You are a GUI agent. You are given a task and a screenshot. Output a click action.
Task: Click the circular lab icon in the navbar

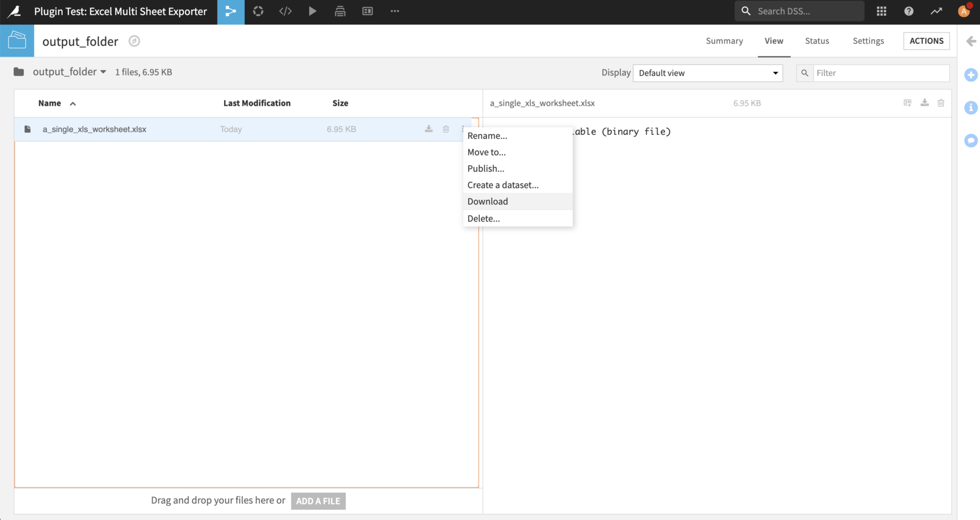(x=258, y=11)
